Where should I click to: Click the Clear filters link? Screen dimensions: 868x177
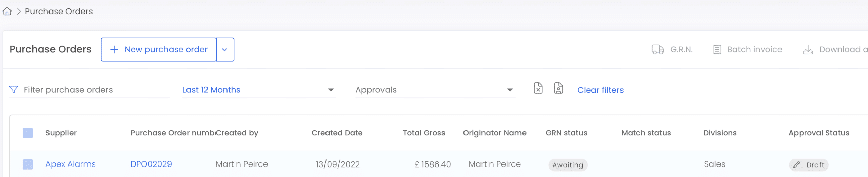click(x=600, y=90)
